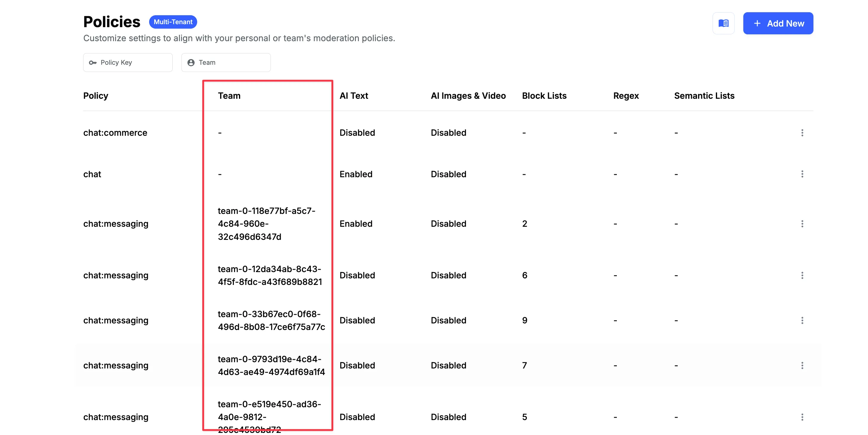Click the person icon in Team filter
This screenshot has height=435, width=868.
click(x=191, y=62)
